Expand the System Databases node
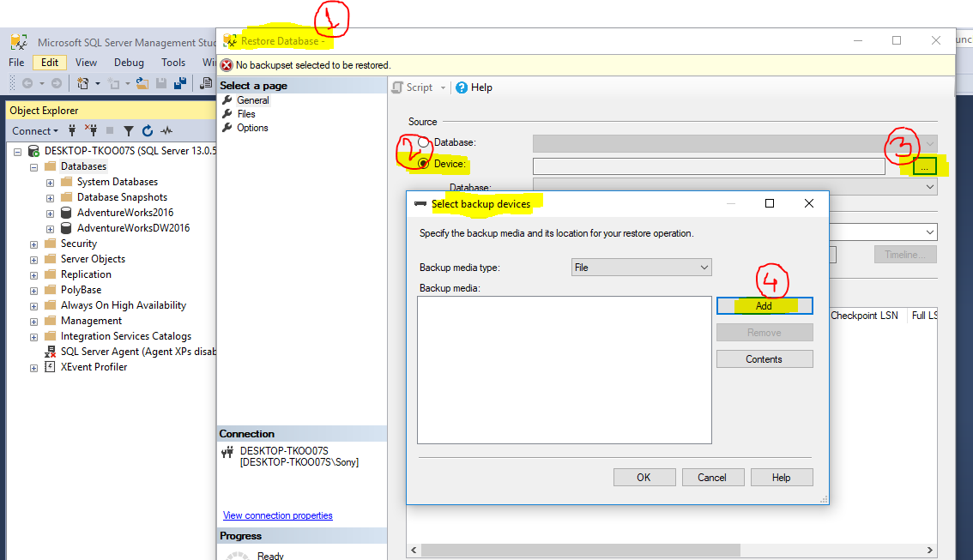The width and height of the screenshot is (973, 560). tap(50, 183)
